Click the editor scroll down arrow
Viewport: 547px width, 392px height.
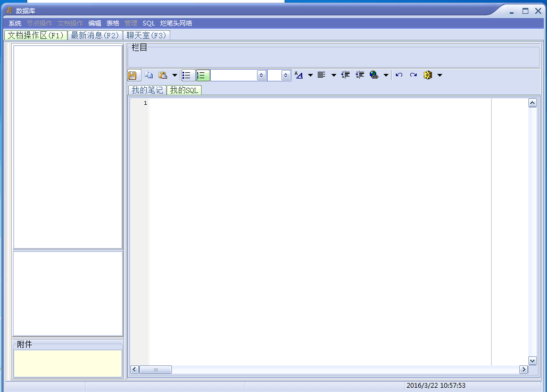[x=532, y=361]
